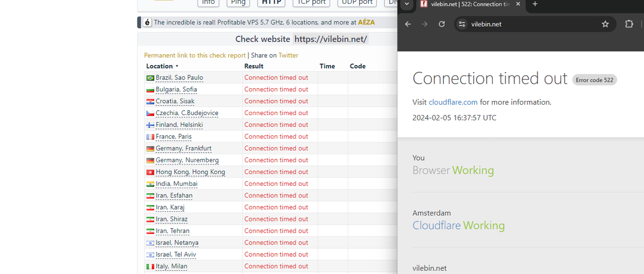Open the Israel, Netanya location
The width and height of the screenshot is (644, 274).
coord(177,243)
